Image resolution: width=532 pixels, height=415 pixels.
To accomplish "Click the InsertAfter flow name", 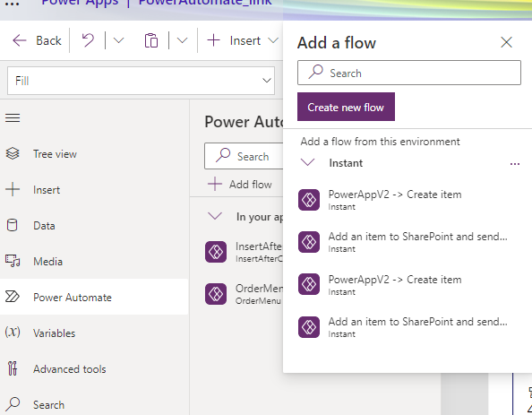I will [259, 246].
